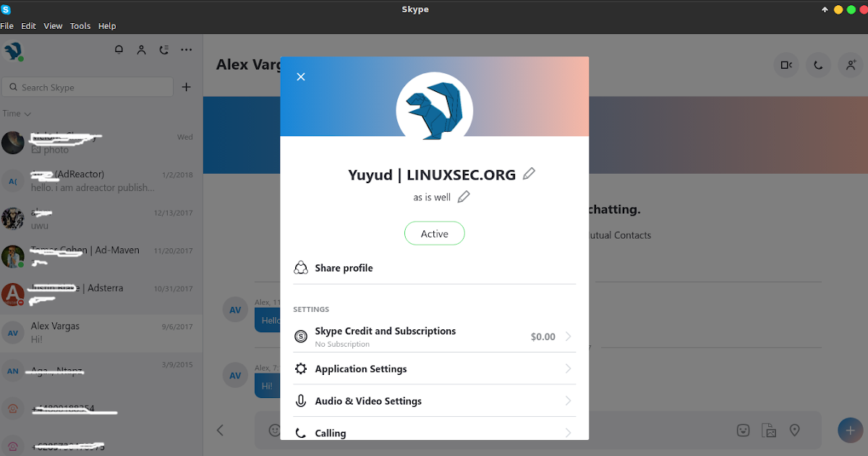Start an audio call from the chat header

[818, 65]
